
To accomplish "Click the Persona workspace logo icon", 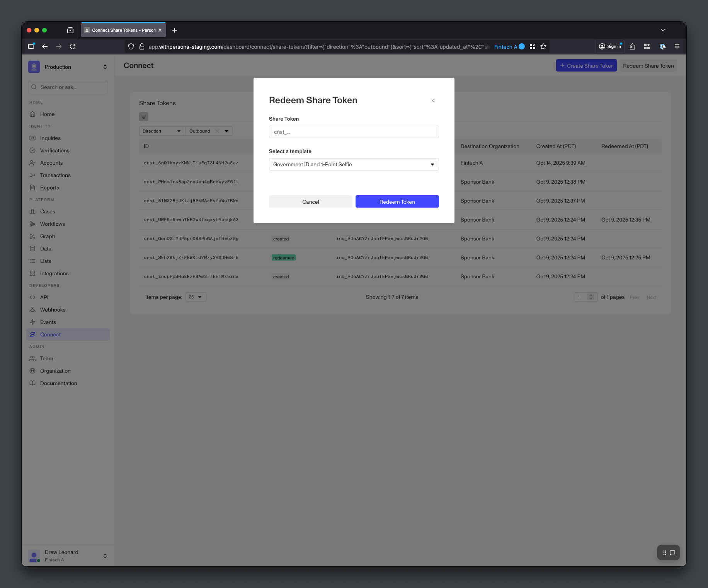I will tap(34, 66).
